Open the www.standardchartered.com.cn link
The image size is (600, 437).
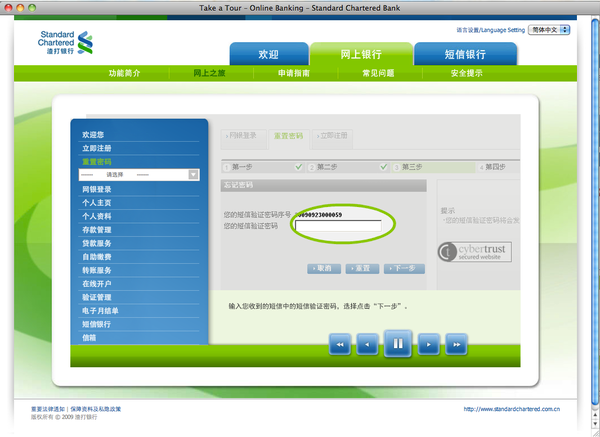pos(511,409)
